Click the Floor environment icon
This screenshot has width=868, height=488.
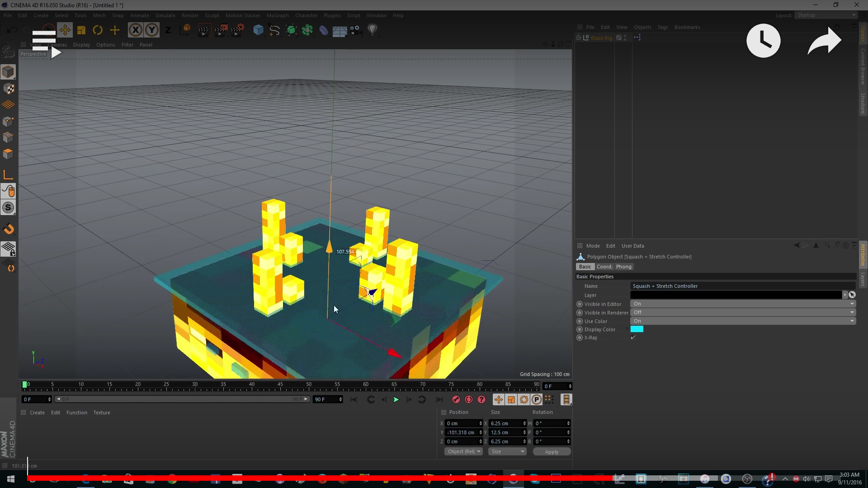coord(340,30)
